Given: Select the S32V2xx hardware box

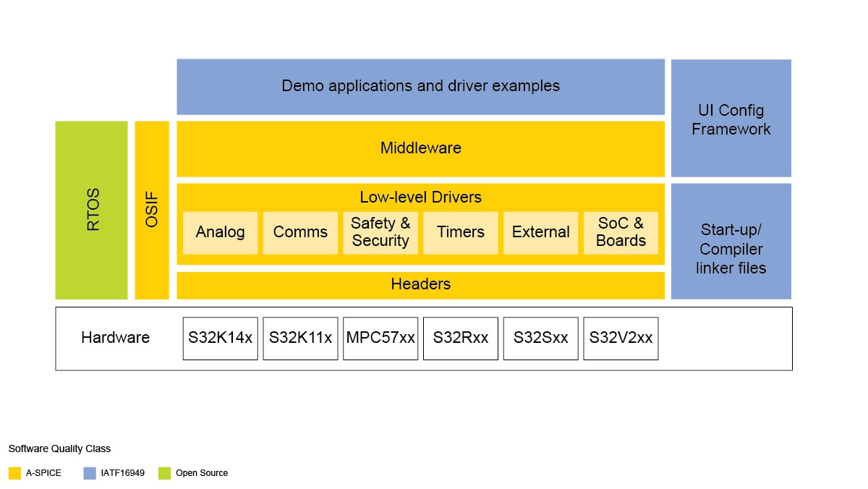Looking at the screenshot, I should (x=621, y=338).
